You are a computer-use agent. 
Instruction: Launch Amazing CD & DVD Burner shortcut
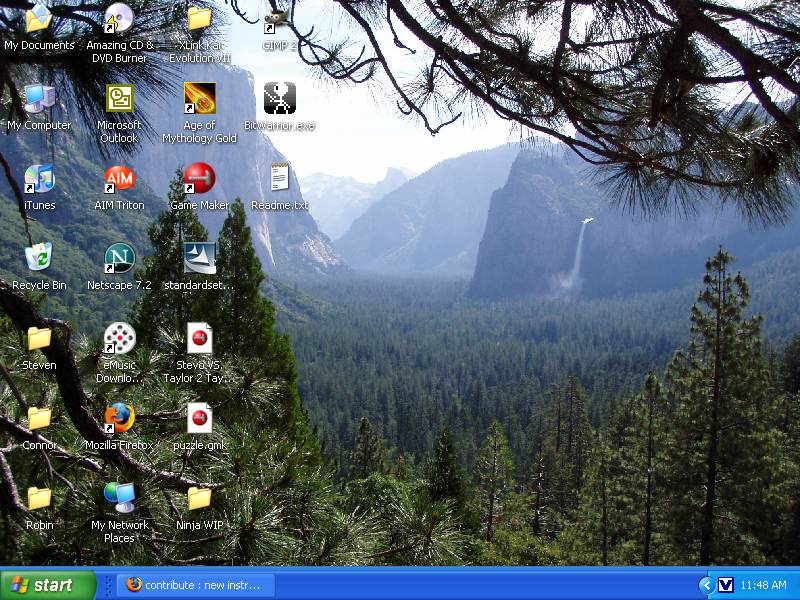coord(119,18)
